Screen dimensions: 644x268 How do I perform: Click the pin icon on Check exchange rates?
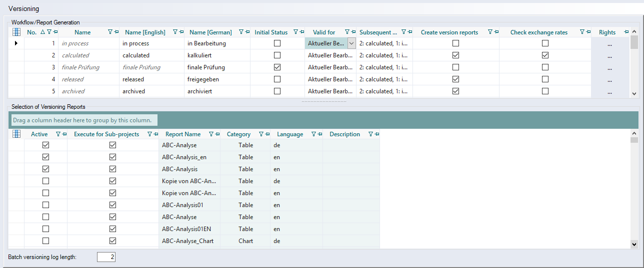pyautogui.click(x=588, y=32)
